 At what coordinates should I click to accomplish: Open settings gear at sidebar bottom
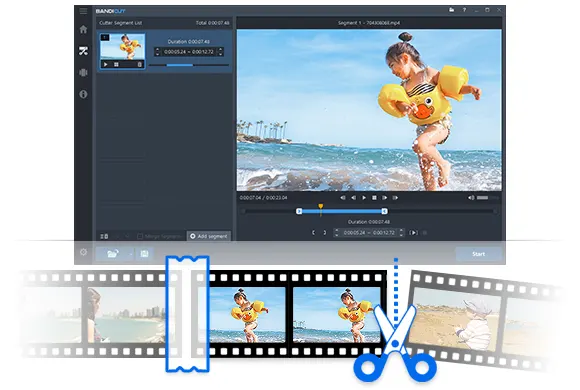click(x=83, y=252)
